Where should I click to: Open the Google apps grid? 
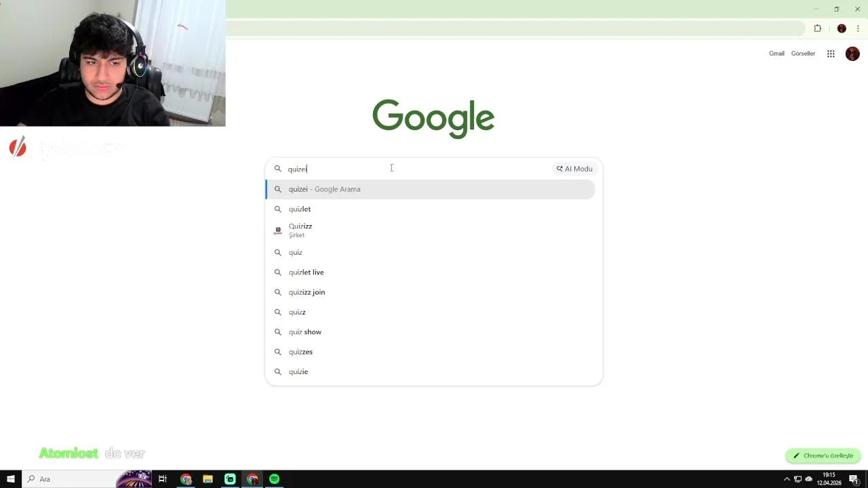tap(831, 54)
